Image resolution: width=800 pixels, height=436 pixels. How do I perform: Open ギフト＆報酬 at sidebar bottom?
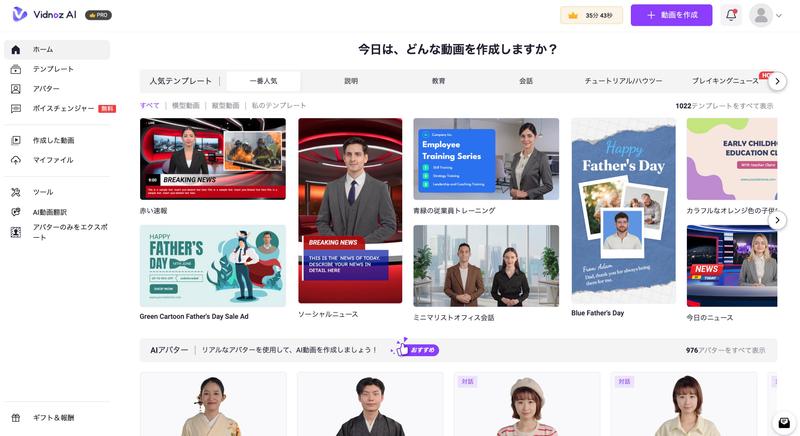pyautogui.click(x=55, y=418)
